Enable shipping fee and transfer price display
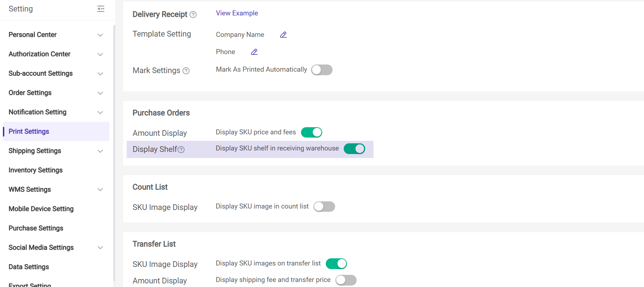 click(346, 280)
